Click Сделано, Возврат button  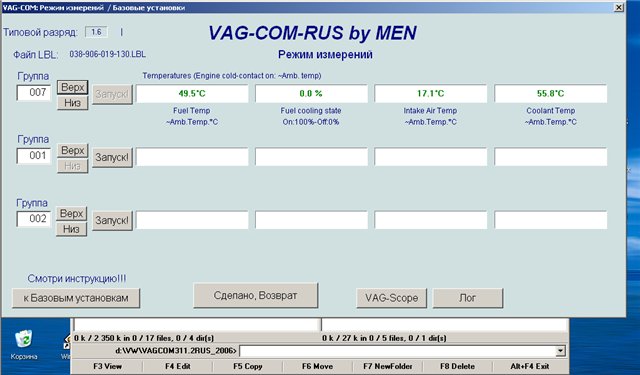click(256, 295)
